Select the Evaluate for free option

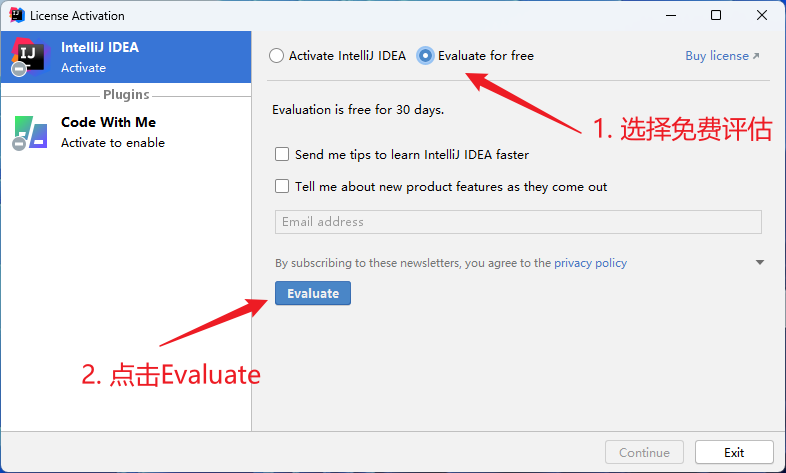tap(425, 56)
